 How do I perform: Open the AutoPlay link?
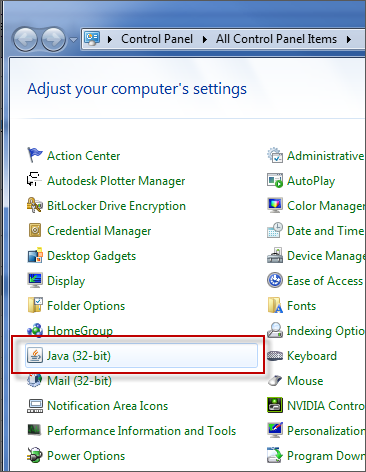pos(311,181)
